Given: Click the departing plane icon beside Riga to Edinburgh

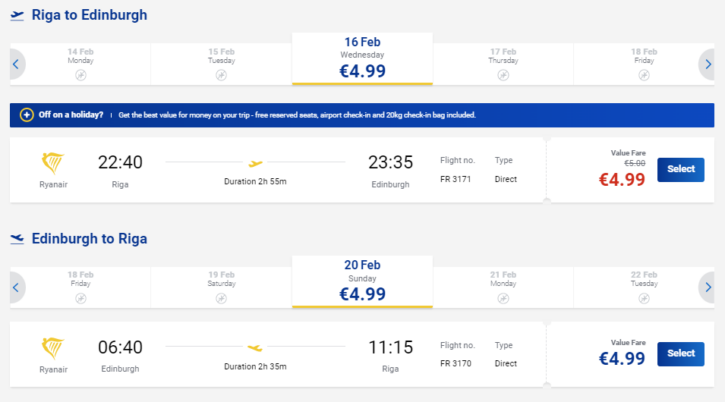Looking at the screenshot, I should [x=17, y=15].
